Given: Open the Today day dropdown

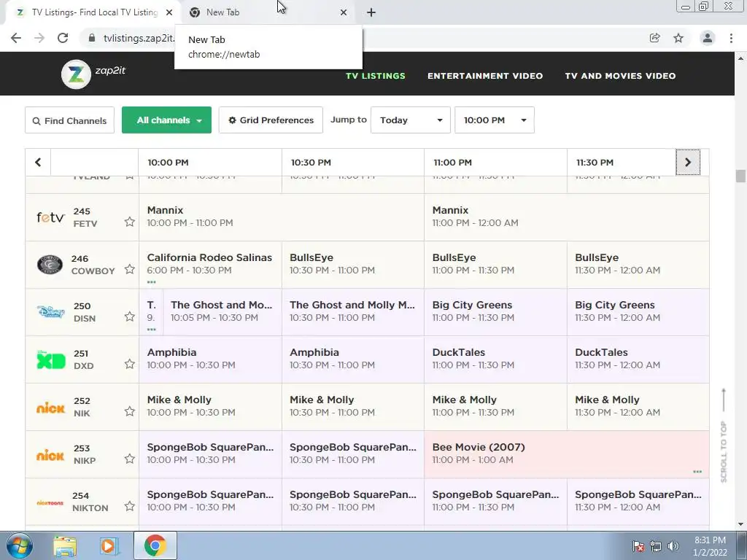Looking at the screenshot, I should (x=410, y=120).
